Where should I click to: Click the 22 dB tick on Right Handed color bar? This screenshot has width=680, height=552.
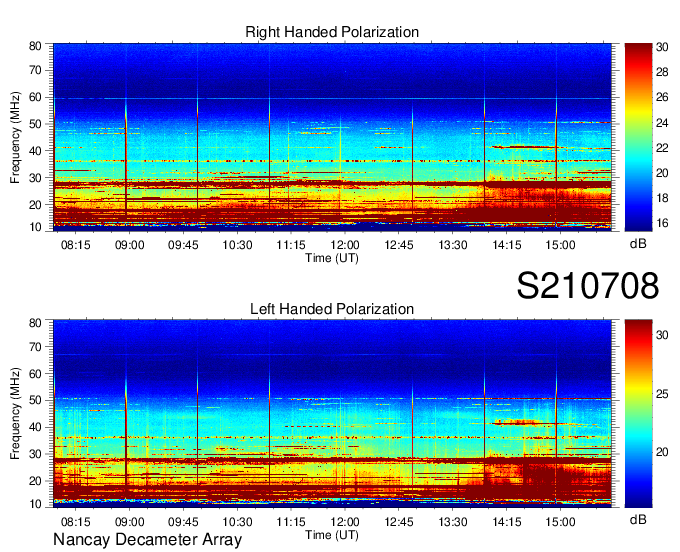coord(662,148)
